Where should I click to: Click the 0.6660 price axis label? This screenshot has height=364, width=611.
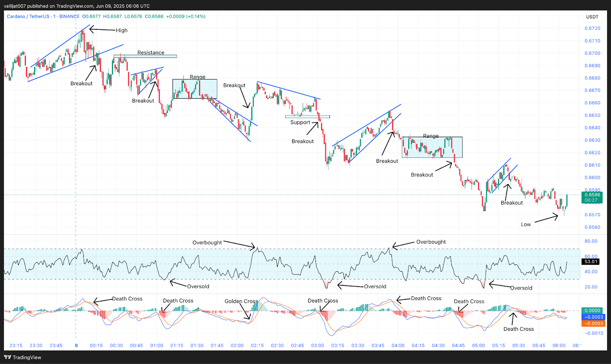click(x=592, y=103)
